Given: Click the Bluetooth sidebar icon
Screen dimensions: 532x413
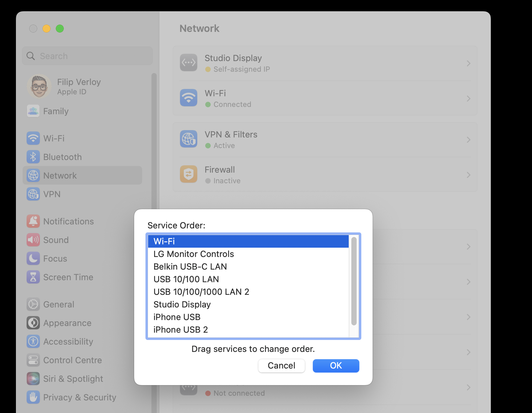Looking at the screenshot, I should click(33, 157).
